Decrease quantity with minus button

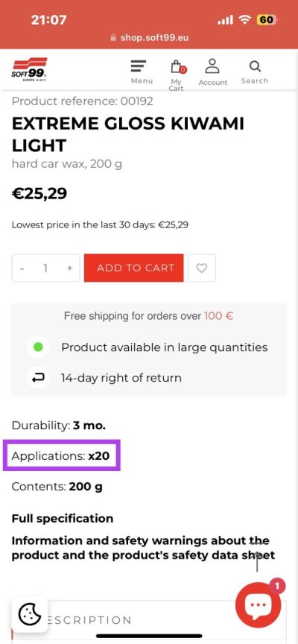(22, 268)
